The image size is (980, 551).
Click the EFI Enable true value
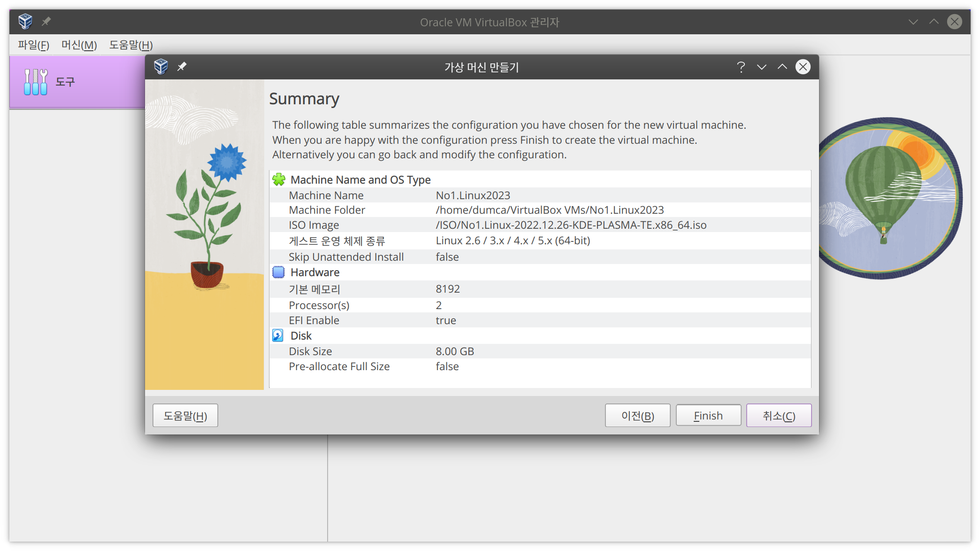click(x=446, y=320)
